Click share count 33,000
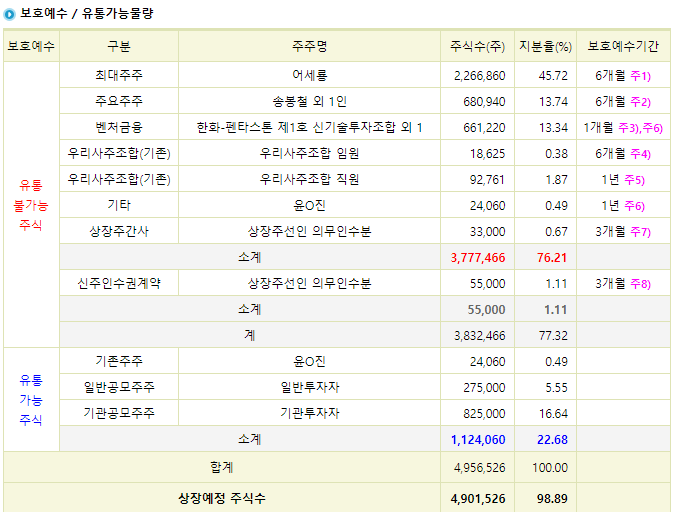 coord(487,232)
